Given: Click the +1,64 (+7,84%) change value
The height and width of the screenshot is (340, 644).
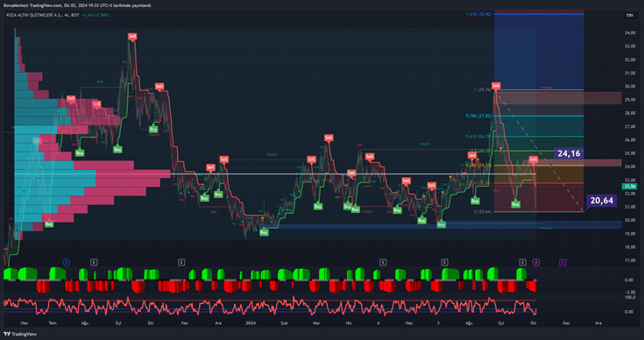Looking at the screenshot, I should [x=96, y=15].
